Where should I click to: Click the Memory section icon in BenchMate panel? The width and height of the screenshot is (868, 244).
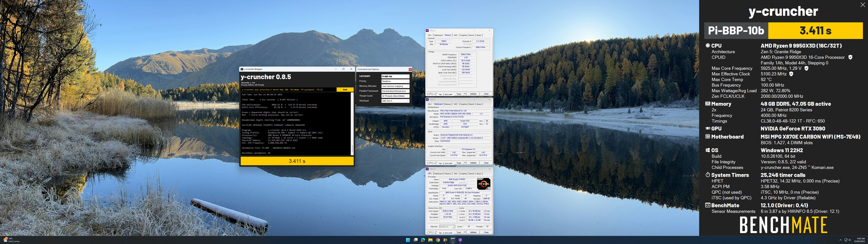708,104
